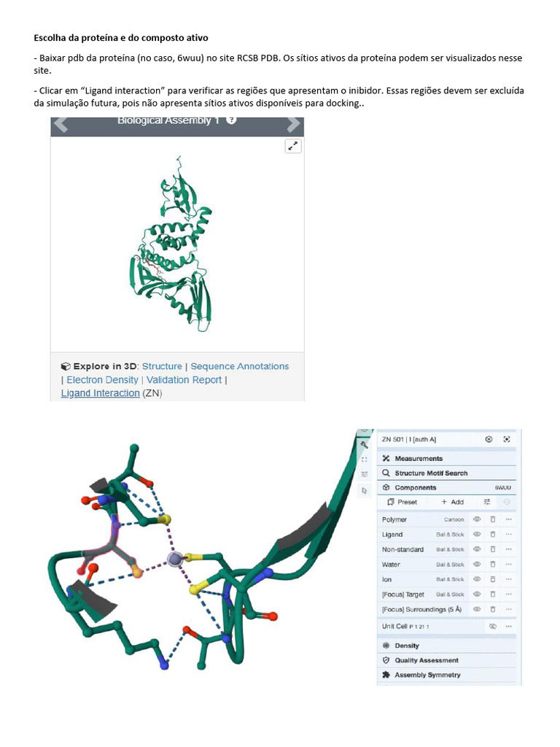Delete the [Focus] Surroundings component
The image size is (560, 747).
click(x=493, y=609)
